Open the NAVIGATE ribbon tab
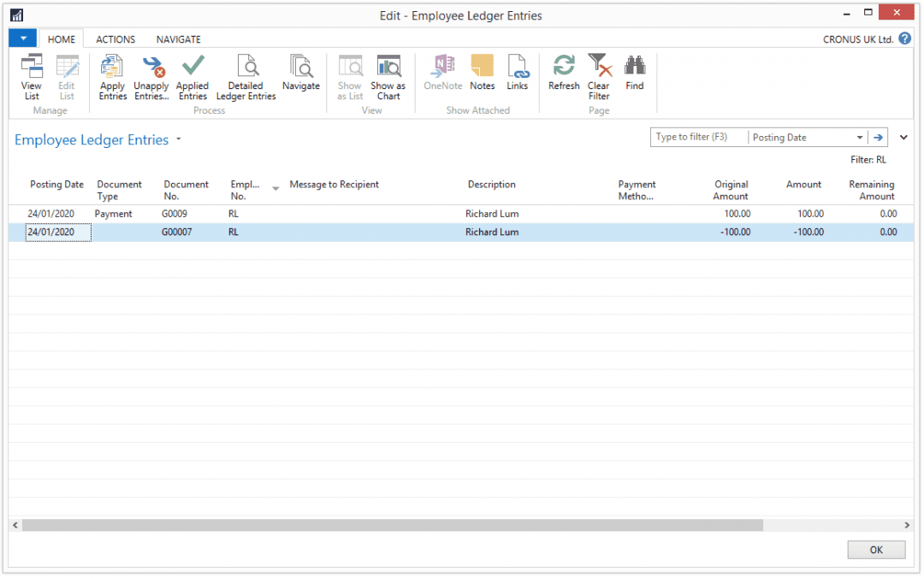 click(x=178, y=38)
